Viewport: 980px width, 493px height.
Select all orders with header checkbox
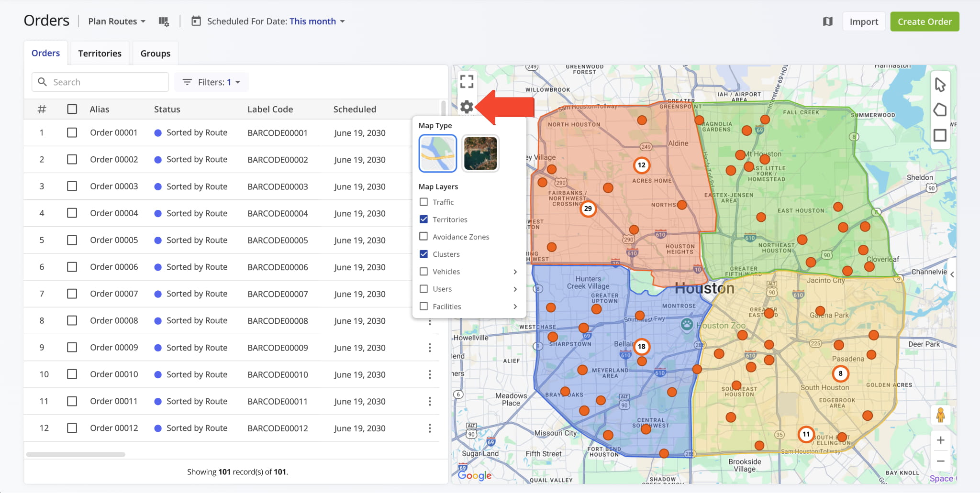[72, 109]
